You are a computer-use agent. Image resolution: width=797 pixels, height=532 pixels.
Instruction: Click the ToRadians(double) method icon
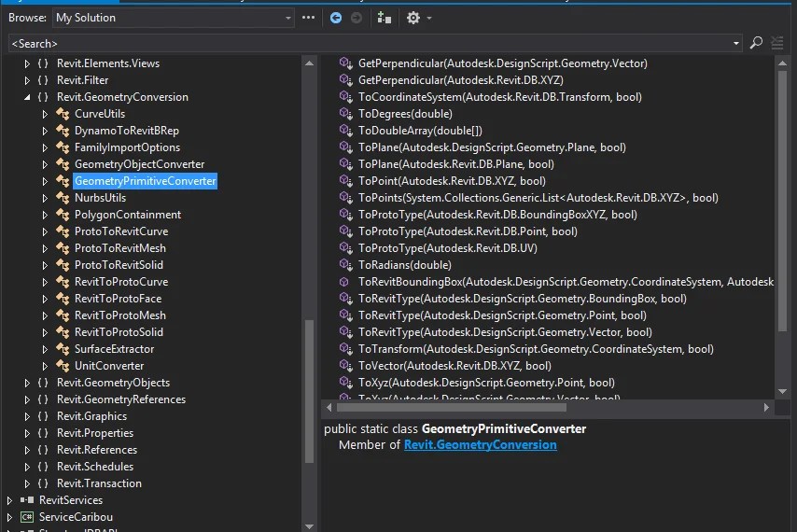click(345, 265)
